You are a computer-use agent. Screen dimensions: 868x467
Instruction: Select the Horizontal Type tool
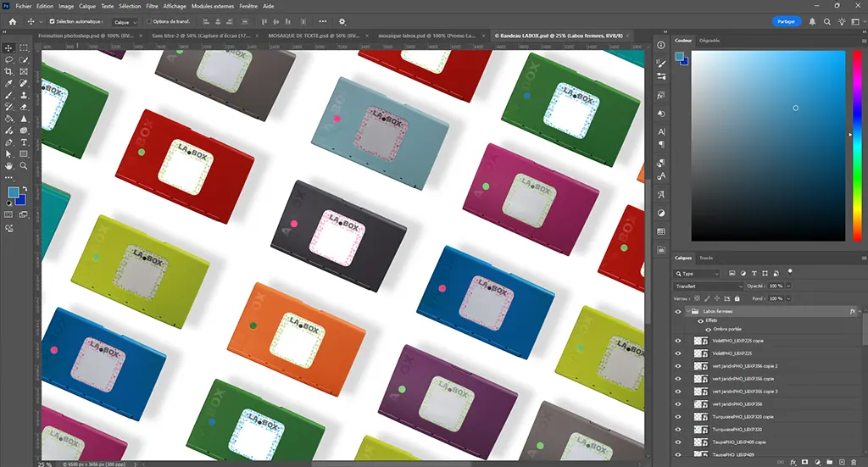tap(24, 142)
